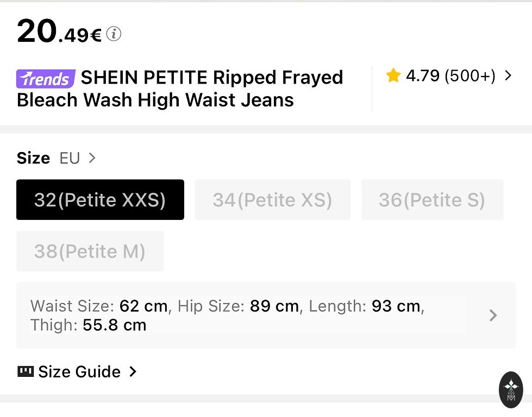This screenshot has height=417, width=532.
Task: Tap the purple Trends badge
Action: tap(46, 79)
